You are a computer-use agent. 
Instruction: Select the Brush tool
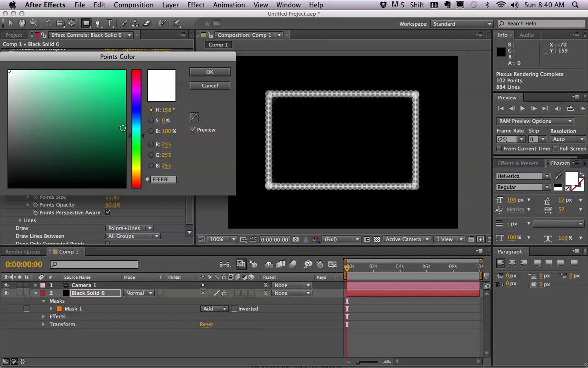pos(124,23)
